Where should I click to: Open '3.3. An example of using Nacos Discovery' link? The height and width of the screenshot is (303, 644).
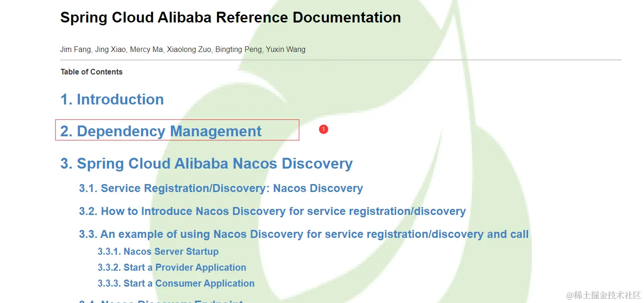pyautogui.click(x=304, y=234)
